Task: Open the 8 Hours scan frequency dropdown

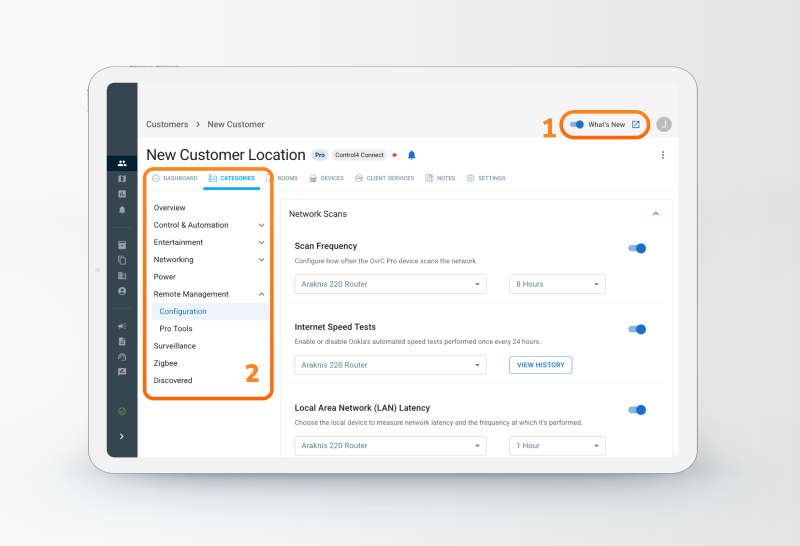Action: coord(557,284)
